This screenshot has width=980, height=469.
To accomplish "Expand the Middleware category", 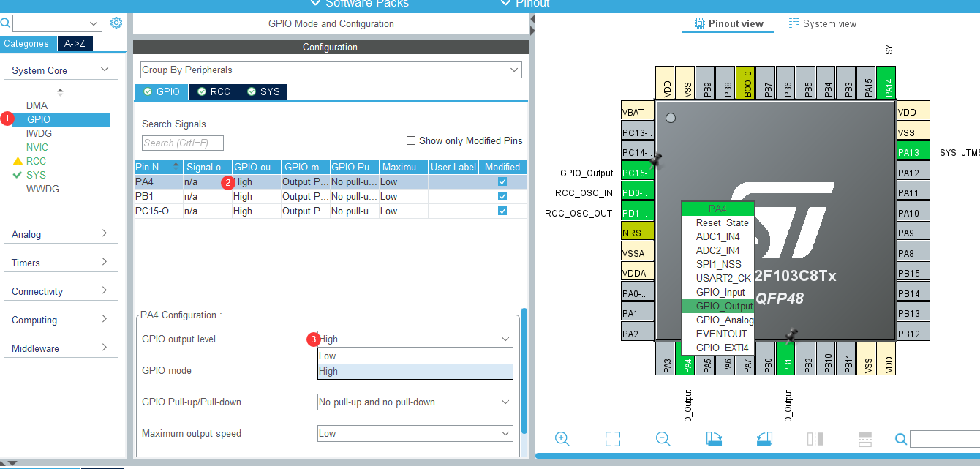I will [105, 348].
